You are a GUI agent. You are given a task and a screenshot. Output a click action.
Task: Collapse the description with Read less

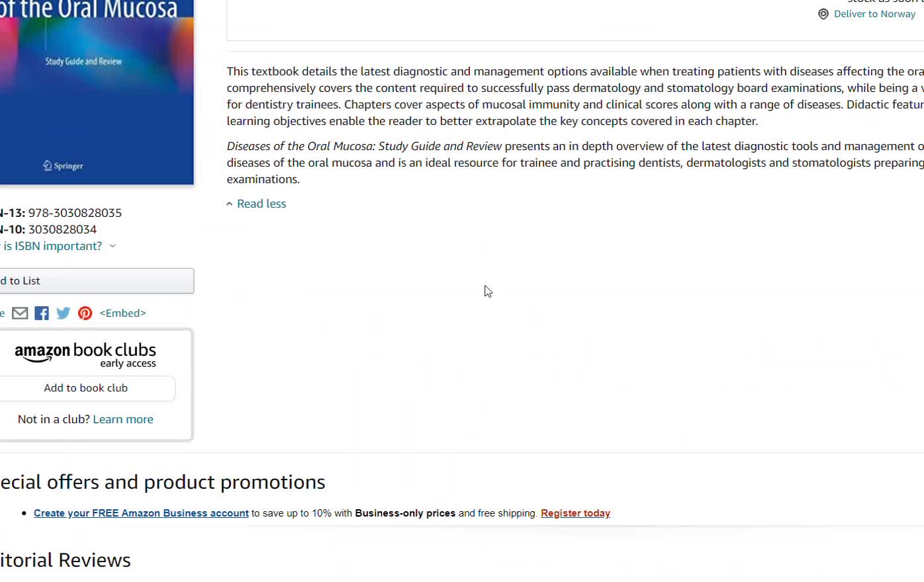tap(261, 204)
